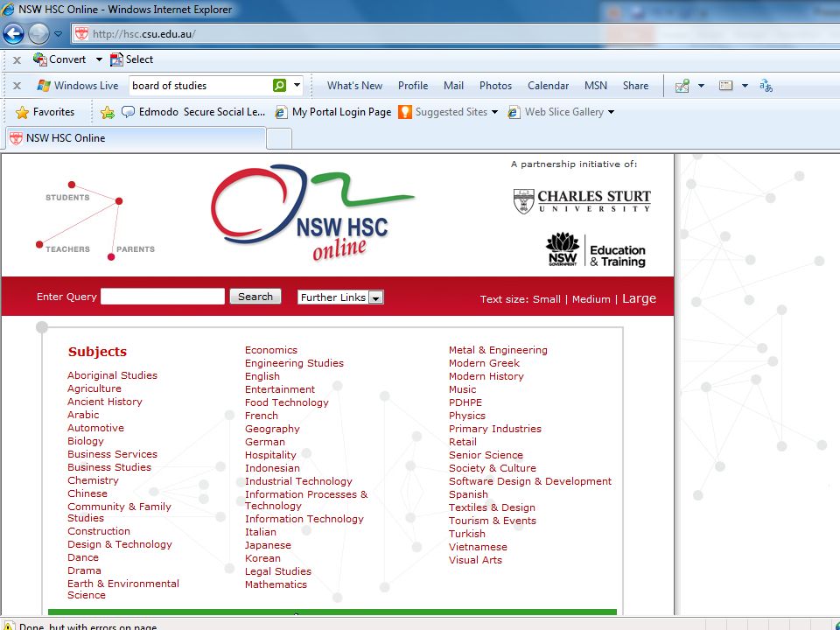Open the Biology subject link

86,441
